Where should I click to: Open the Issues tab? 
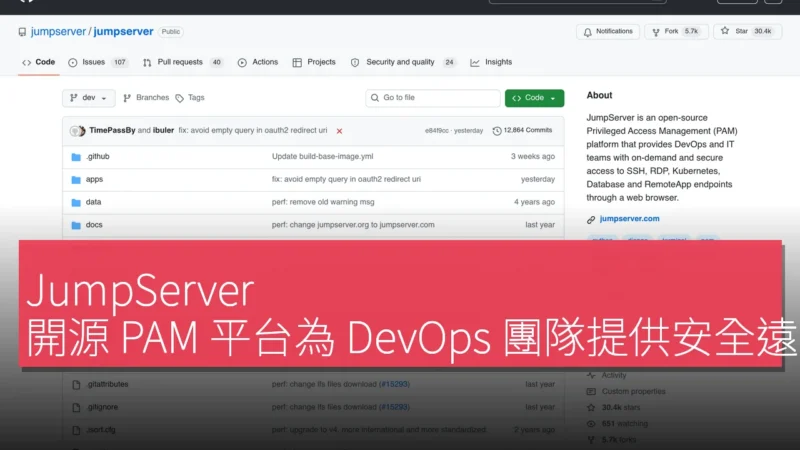click(99, 62)
